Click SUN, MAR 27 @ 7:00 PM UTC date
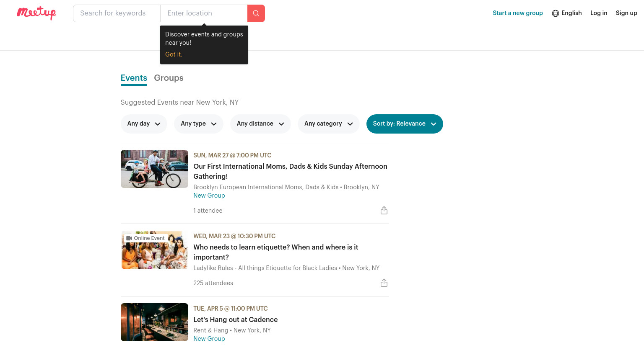 point(232,155)
